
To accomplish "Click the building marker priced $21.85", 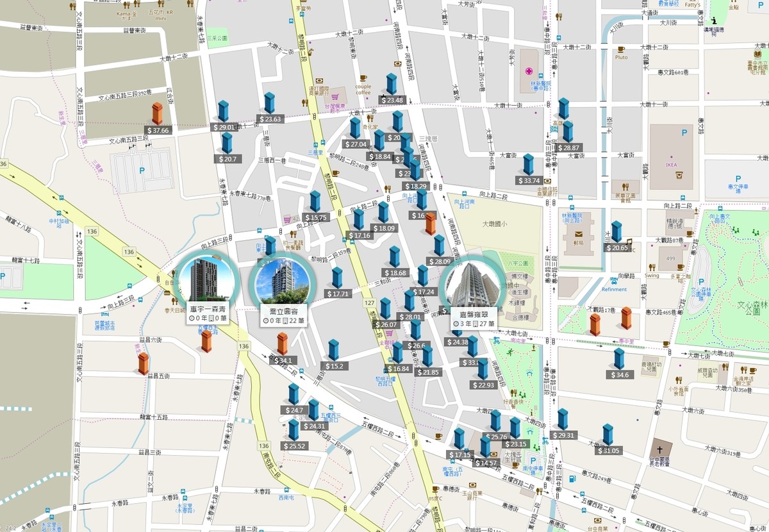I will 427,356.
